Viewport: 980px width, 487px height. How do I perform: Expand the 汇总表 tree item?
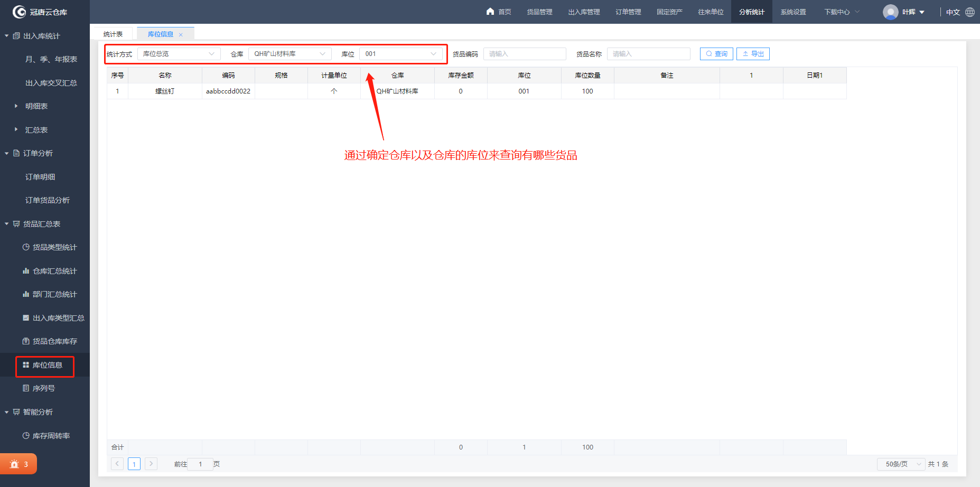click(16, 129)
